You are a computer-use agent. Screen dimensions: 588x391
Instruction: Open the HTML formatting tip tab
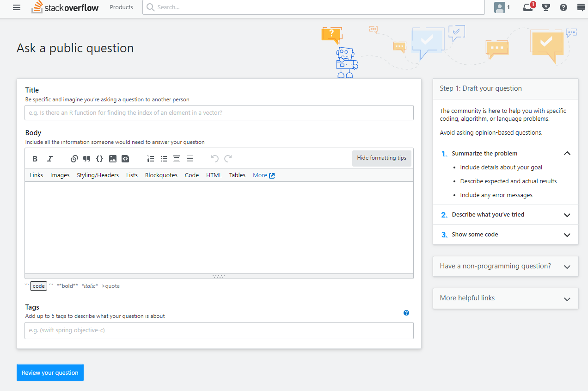[214, 175]
